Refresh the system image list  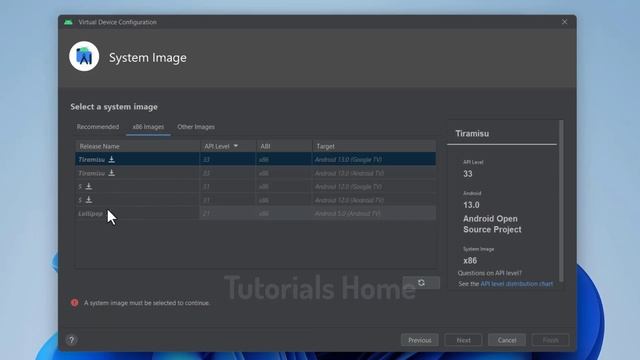pyautogui.click(x=421, y=282)
